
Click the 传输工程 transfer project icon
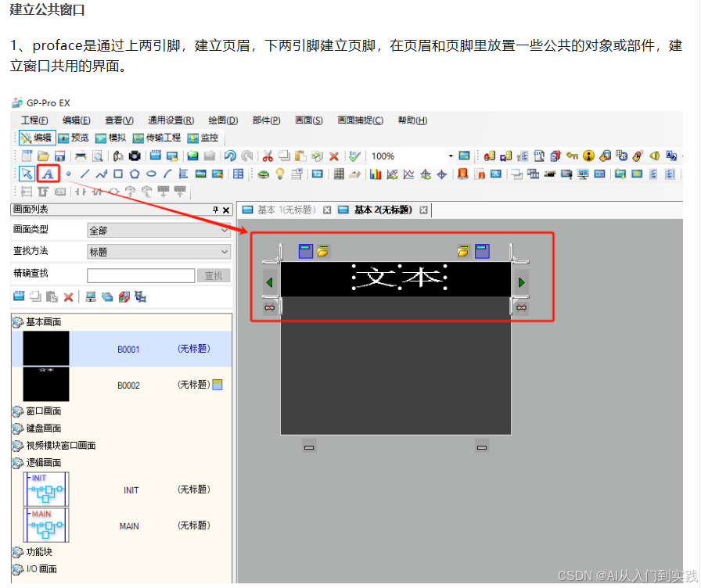coord(160,136)
